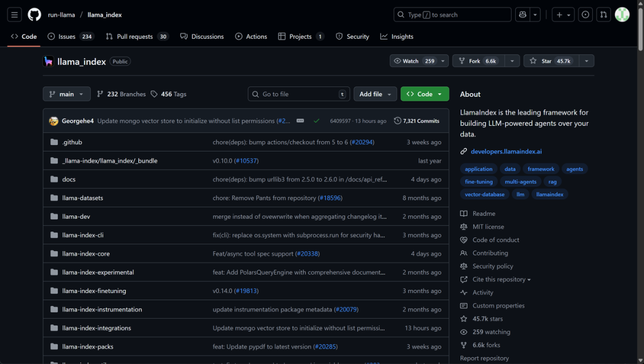Viewport: 644px width, 364px height.
Task: View commit status green checkmark
Action: click(x=316, y=121)
